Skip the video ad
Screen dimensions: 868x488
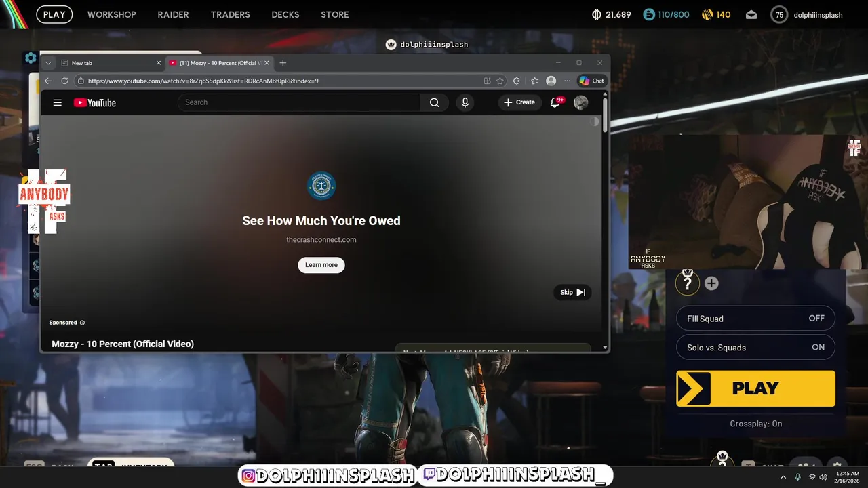pyautogui.click(x=572, y=292)
